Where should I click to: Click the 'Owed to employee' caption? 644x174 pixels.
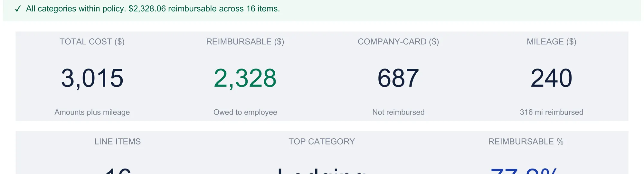[x=245, y=112]
